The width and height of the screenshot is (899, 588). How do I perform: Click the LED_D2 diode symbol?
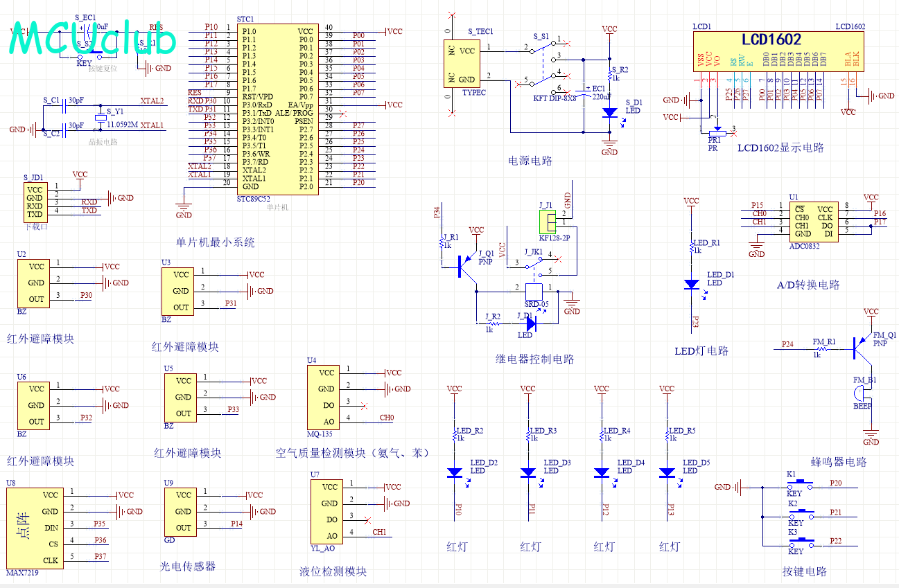(455, 472)
